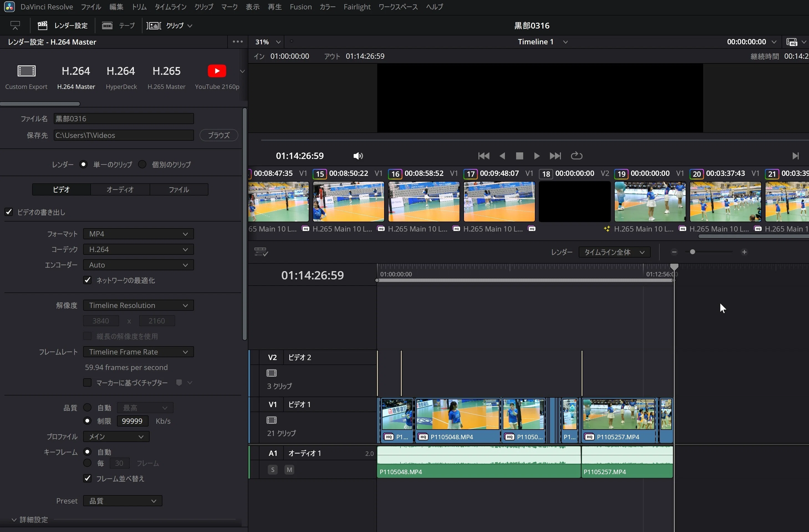Open the Timeline 1 name dropdown
This screenshot has height=532, width=809.
(543, 42)
